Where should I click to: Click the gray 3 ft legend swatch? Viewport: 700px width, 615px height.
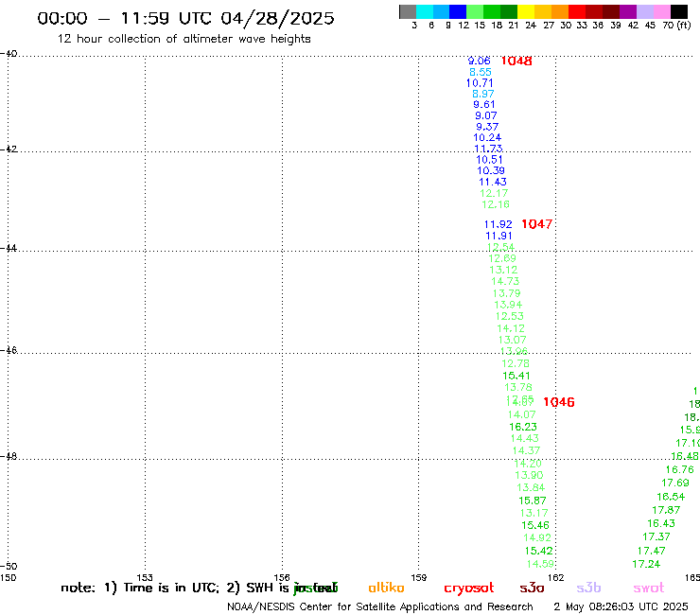click(408, 11)
